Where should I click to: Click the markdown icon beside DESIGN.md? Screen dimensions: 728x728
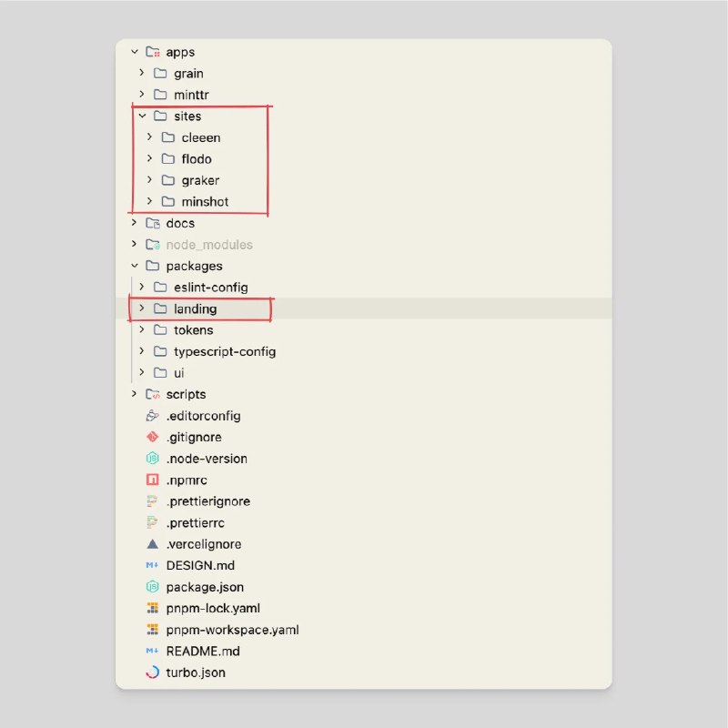pyautogui.click(x=152, y=565)
